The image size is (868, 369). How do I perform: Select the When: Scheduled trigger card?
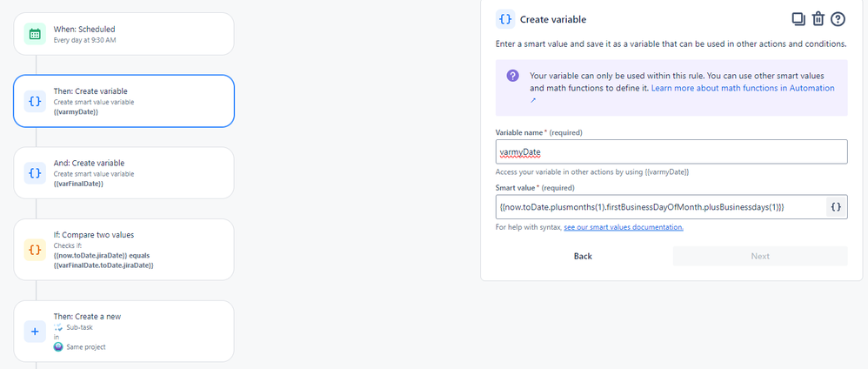click(124, 34)
